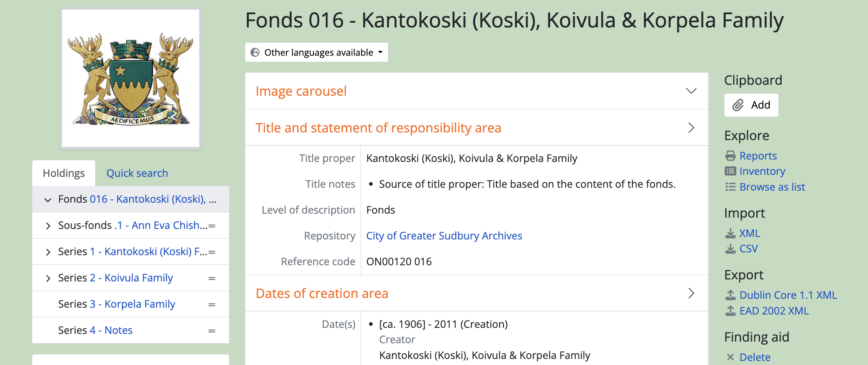Click the Inventory list icon
The height and width of the screenshot is (365, 868).
tap(730, 171)
